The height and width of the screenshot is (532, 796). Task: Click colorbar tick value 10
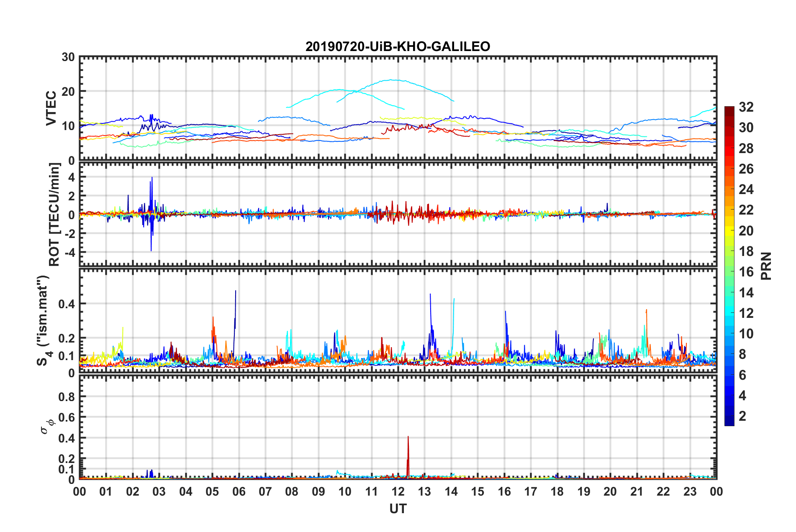pos(746,334)
